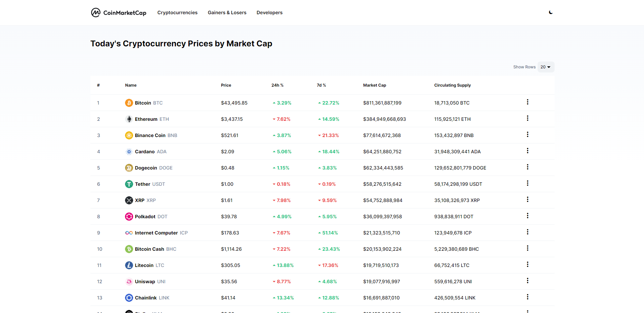This screenshot has width=644, height=313.
Task: Open three-dot menu for XRP row
Action: pyautogui.click(x=527, y=199)
